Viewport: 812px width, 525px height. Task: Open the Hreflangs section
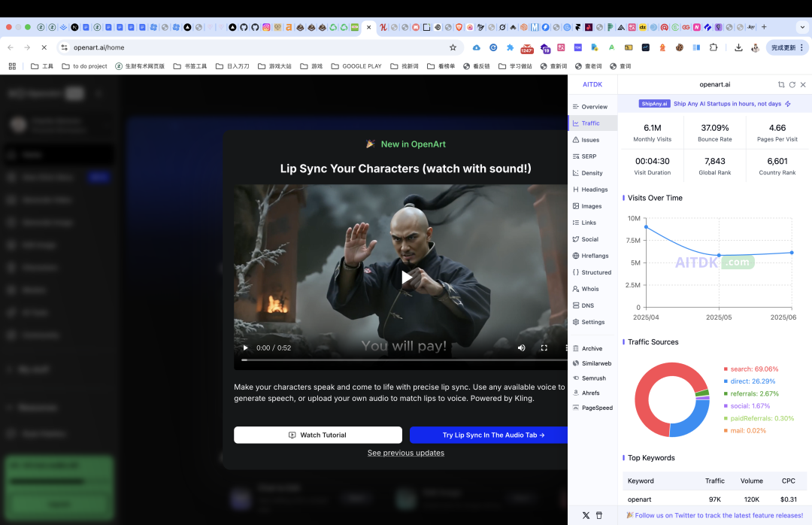[x=590, y=256]
